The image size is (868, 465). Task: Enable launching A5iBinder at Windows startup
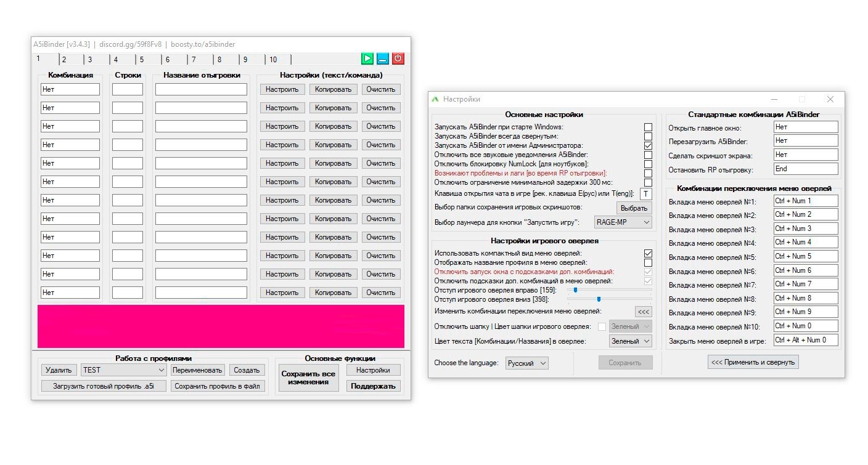pyautogui.click(x=648, y=127)
